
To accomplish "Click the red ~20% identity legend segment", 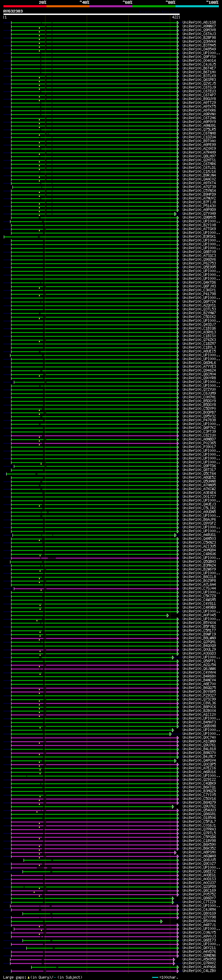I will tap(25, 6).
